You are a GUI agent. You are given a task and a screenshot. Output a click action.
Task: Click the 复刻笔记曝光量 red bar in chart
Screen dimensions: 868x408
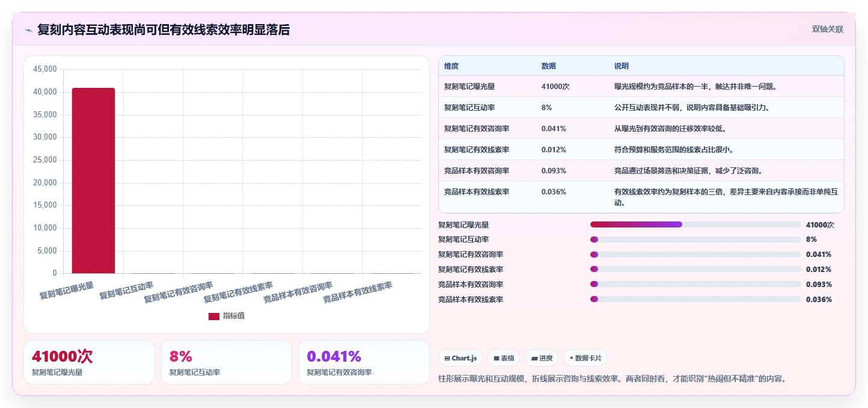point(93,181)
